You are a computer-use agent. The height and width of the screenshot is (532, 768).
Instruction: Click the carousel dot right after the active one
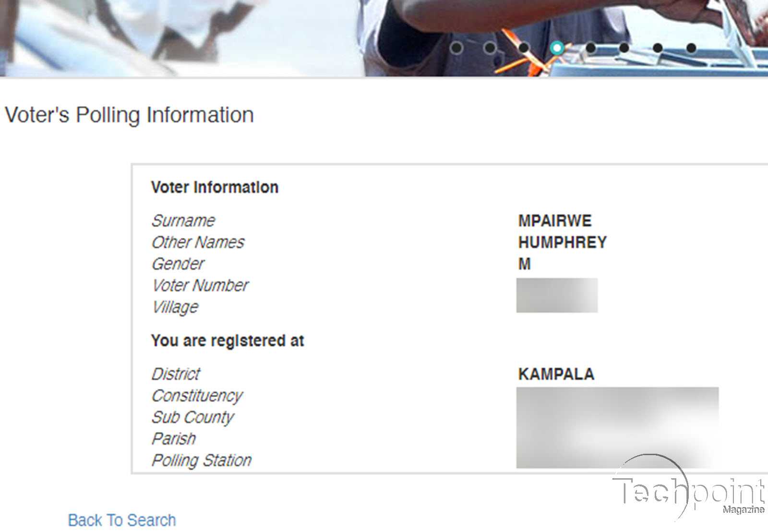590,48
